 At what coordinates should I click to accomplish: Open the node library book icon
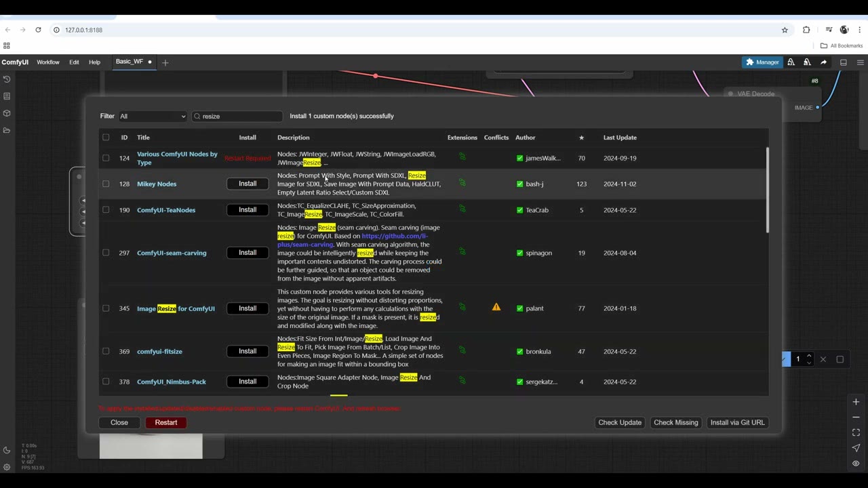point(7,96)
